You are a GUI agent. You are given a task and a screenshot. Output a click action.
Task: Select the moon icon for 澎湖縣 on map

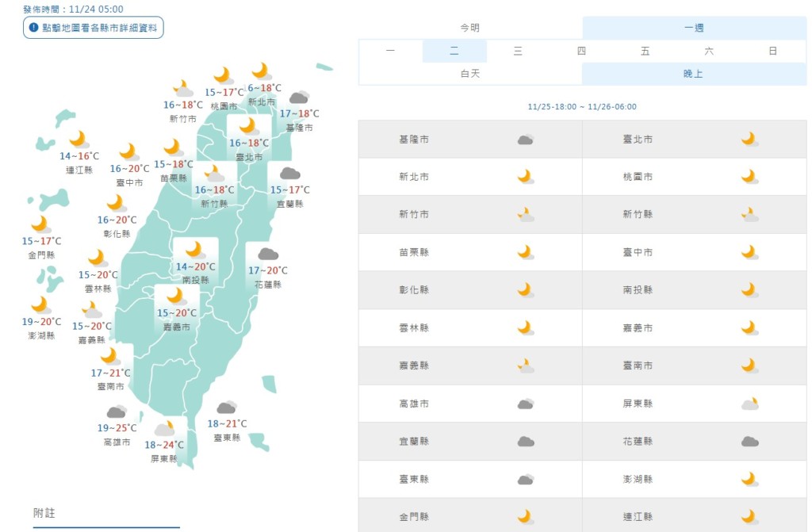coord(40,304)
